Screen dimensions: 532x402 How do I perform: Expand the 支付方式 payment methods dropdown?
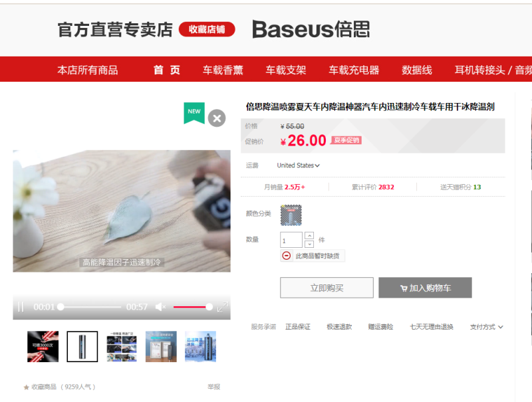pos(486,327)
